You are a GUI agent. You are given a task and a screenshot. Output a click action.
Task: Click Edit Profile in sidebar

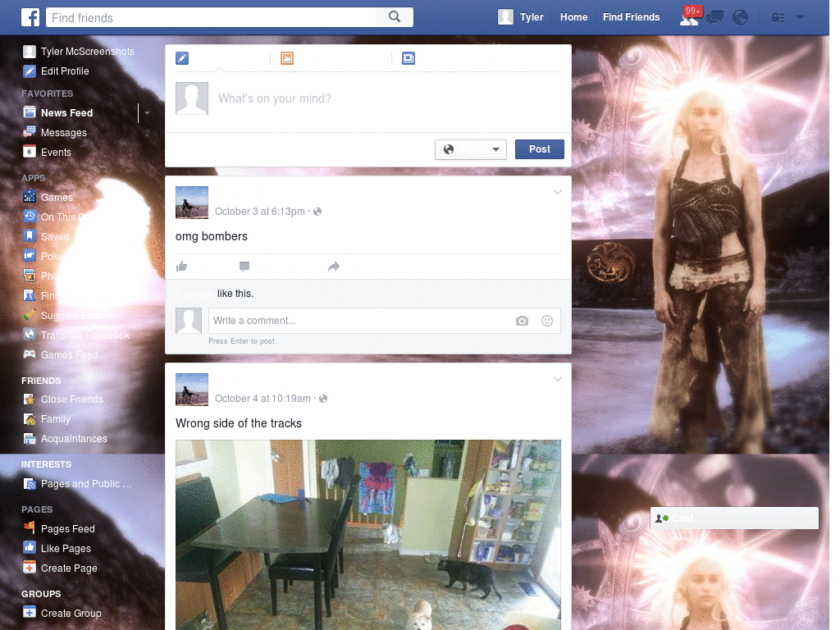pos(57,71)
